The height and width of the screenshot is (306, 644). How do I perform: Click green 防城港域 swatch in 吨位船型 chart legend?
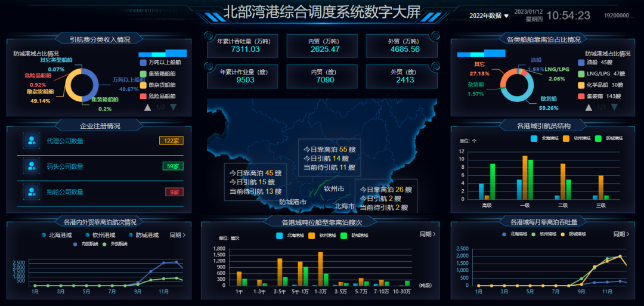click(x=344, y=236)
